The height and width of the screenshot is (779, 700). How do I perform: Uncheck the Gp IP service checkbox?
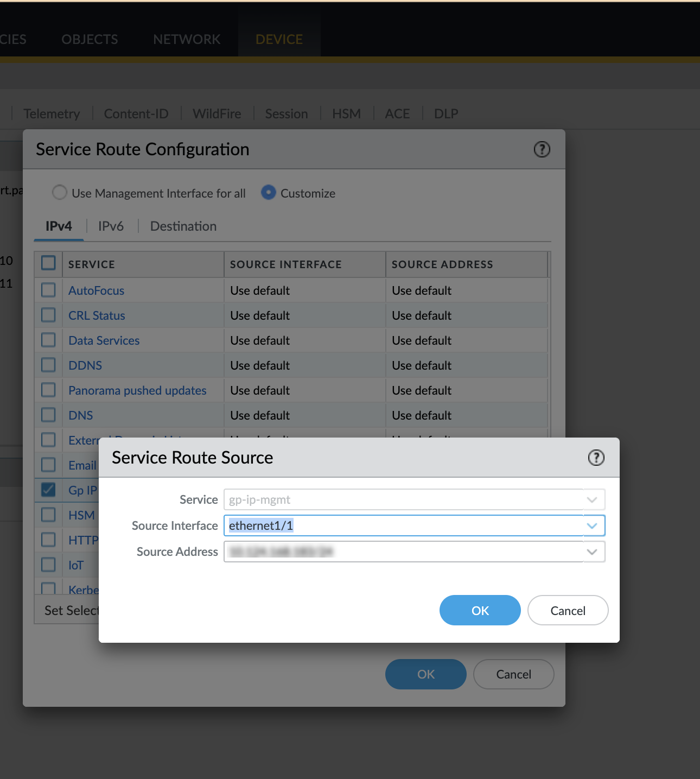[48, 489]
